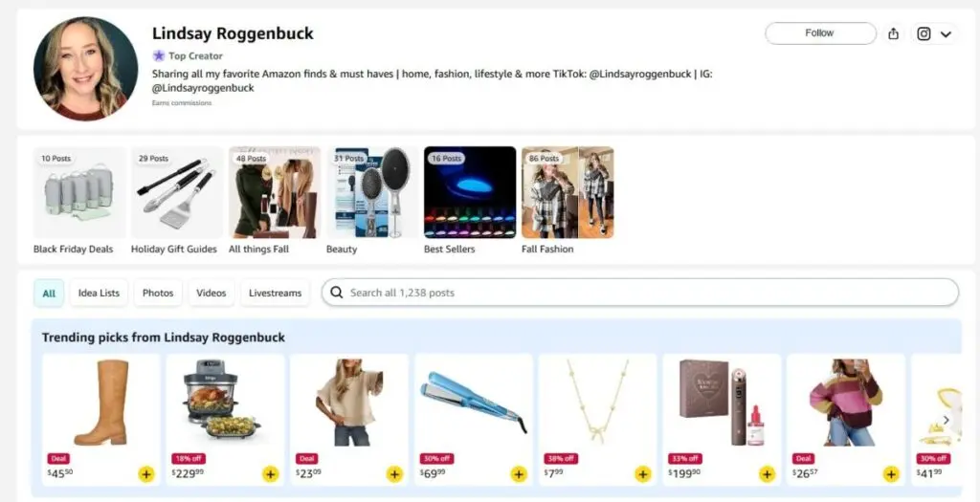Open the Livestreams tab
Viewport: 980px width, 502px height.
(275, 293)
